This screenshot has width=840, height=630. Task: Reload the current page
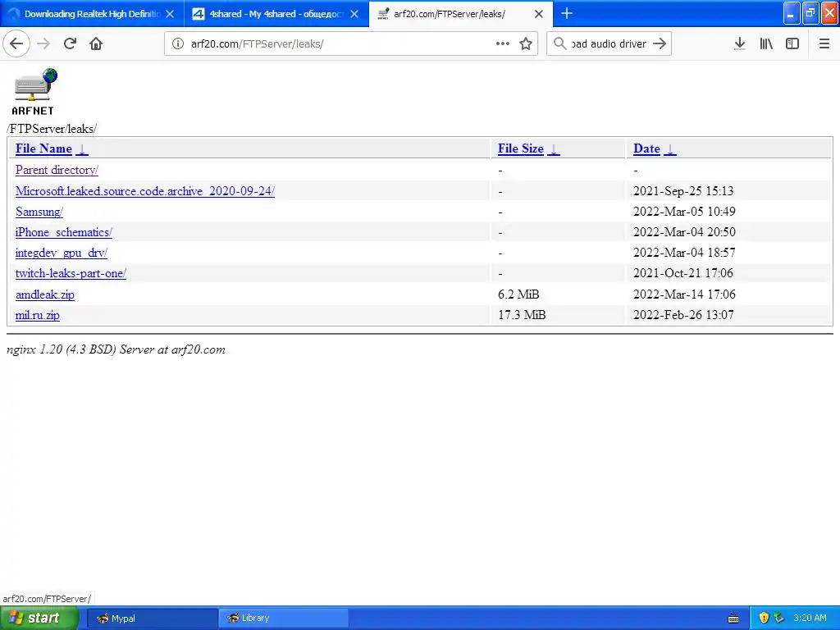coord(70,43)
